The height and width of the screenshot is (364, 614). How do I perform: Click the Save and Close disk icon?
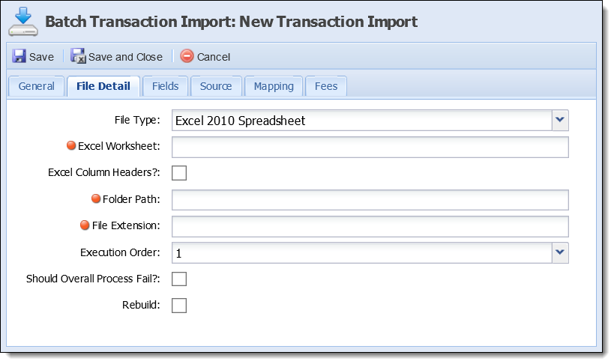(x=78, y=55)
